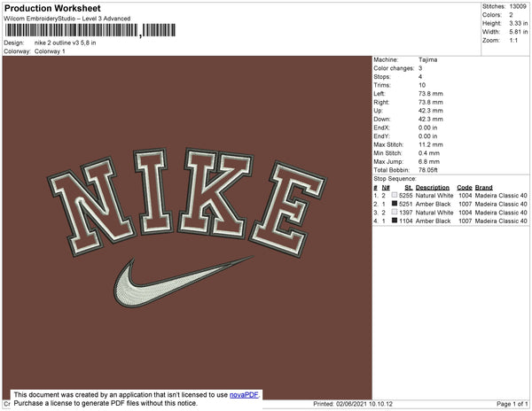The width and height of the screenshot is (532, 411).
Task: Click the Trims value 10
Action: pos(422,85)
